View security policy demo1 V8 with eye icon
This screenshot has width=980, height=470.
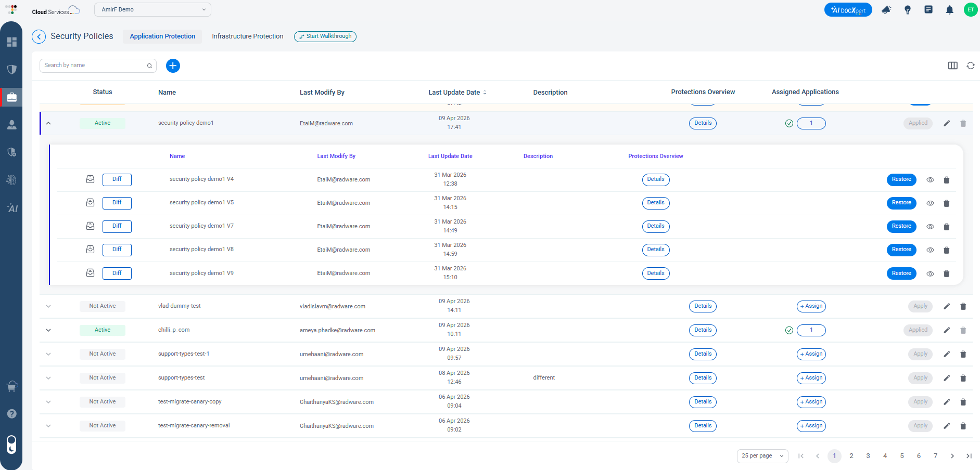[x=930, y=250]
